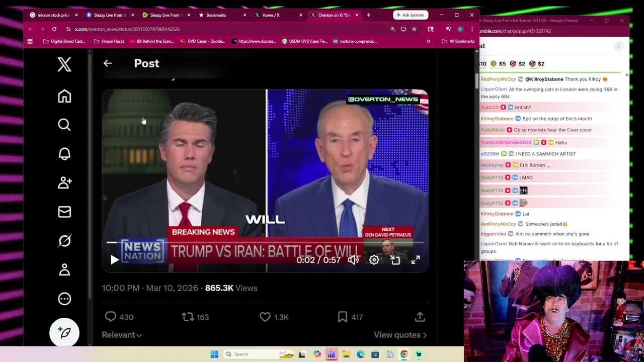Open chat options three-dot menu in Rumble popup
644x362 pixels.
[x=619, y=46]
